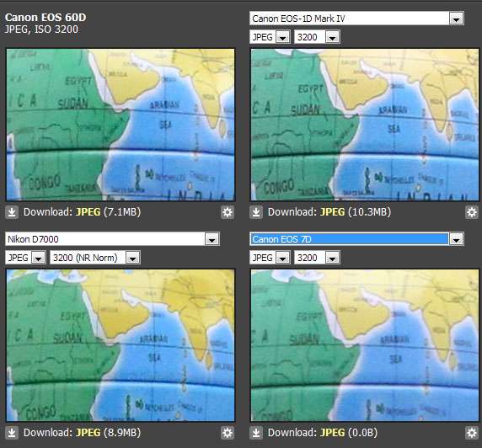Image resolution: width=482 pixels, height=448 pixels.
Task: Open the 3200 (NR Norm) ISO dropdown for the Nikon D7000
Action: click(x=95, y=258)
